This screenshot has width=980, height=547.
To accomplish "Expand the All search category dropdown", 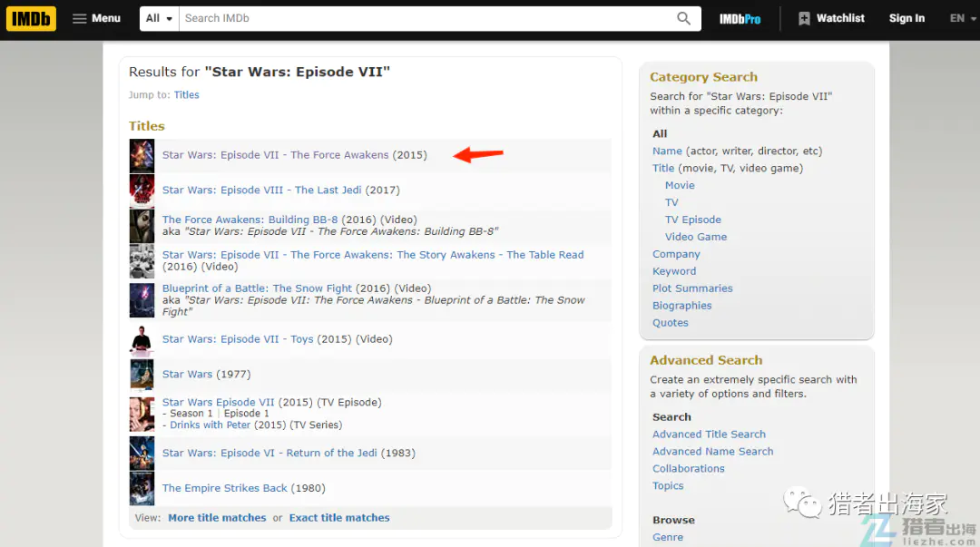I will pos(159,18).
